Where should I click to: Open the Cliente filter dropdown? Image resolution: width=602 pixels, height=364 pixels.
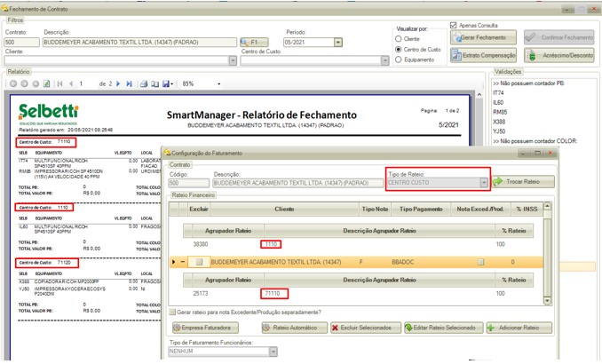(233, 60)
